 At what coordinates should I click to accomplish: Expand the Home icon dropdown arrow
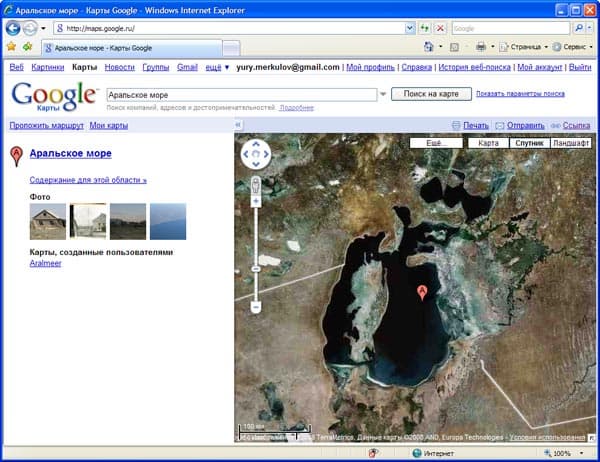pyautogui.click(x=440, y=47)
